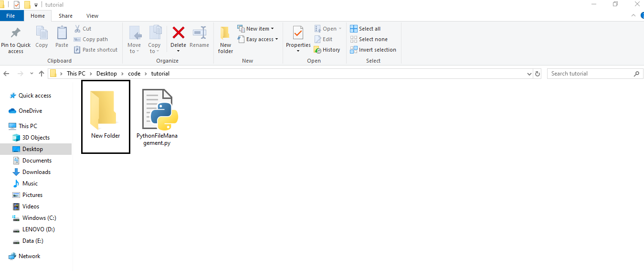Expand address bar history dropdown
Viewport: 644px width, 271px height.
529,74
